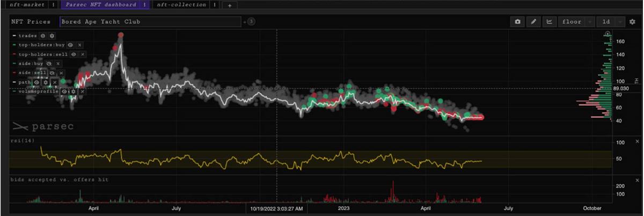Expand the floor price type dropdown
The width and height of the screenshot is (644, 216).
(x=576, y=22)
